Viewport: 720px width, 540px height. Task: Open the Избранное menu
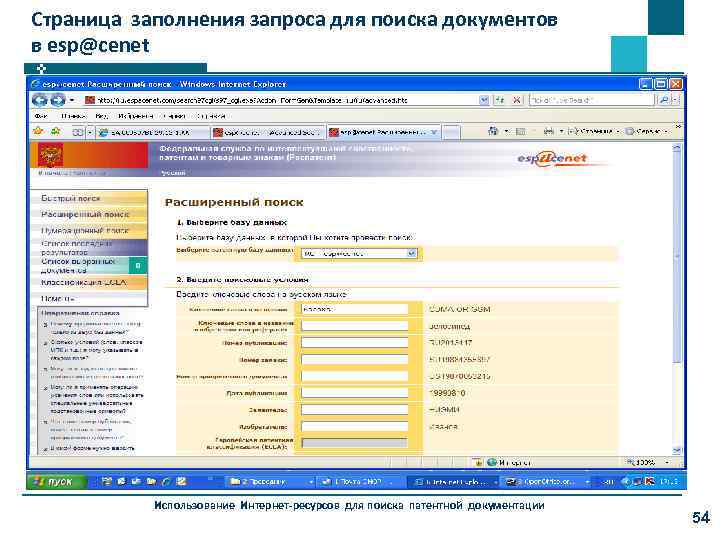pyautogui.click(x=136, y=116)
